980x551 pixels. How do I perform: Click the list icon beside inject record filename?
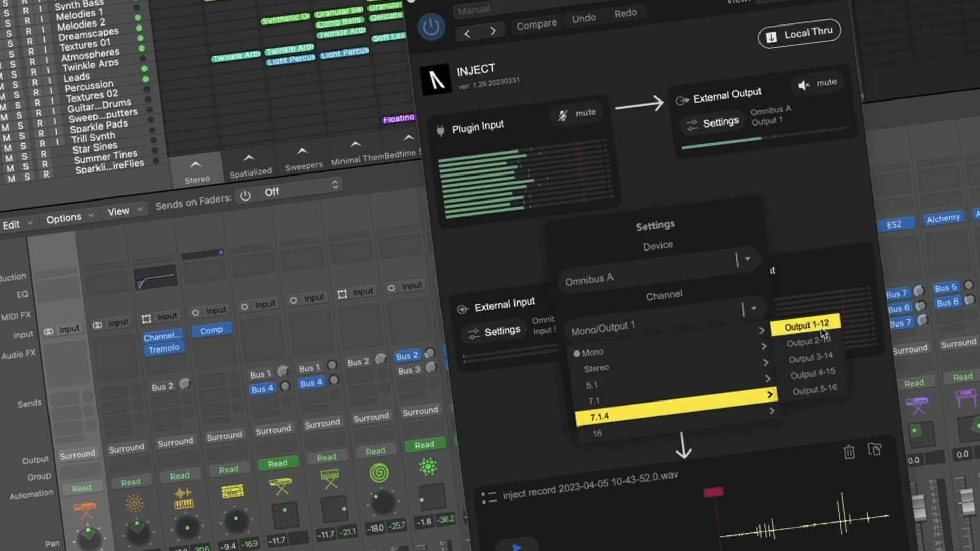tap(488, 497)
